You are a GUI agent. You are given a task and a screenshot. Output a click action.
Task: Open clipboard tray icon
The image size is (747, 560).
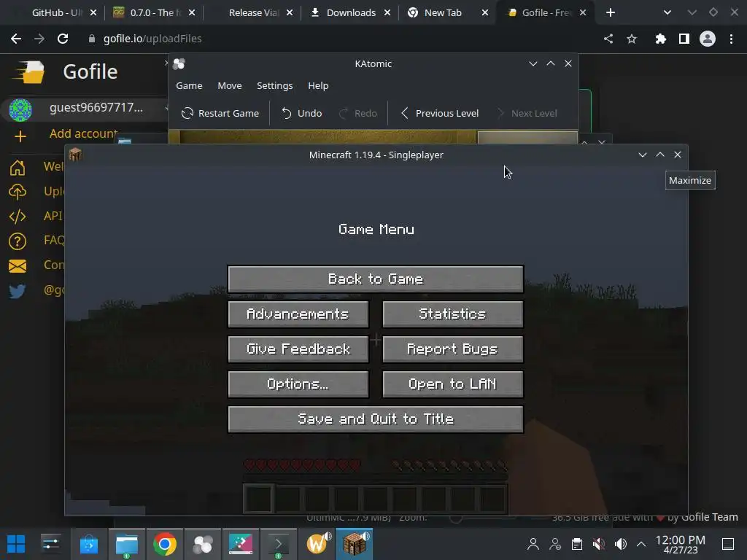(x=577, y=544)
